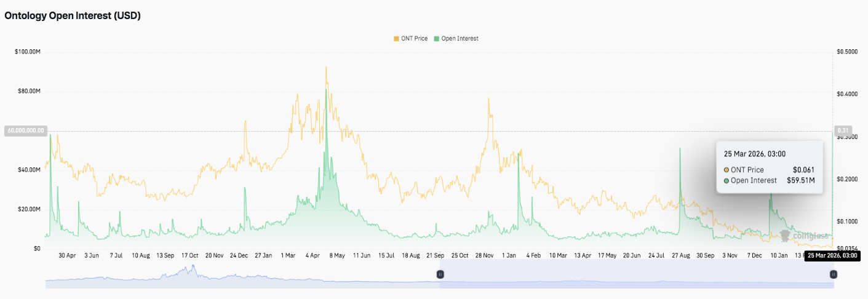Click the 28 Nov x-axis date label

point(485,255)
